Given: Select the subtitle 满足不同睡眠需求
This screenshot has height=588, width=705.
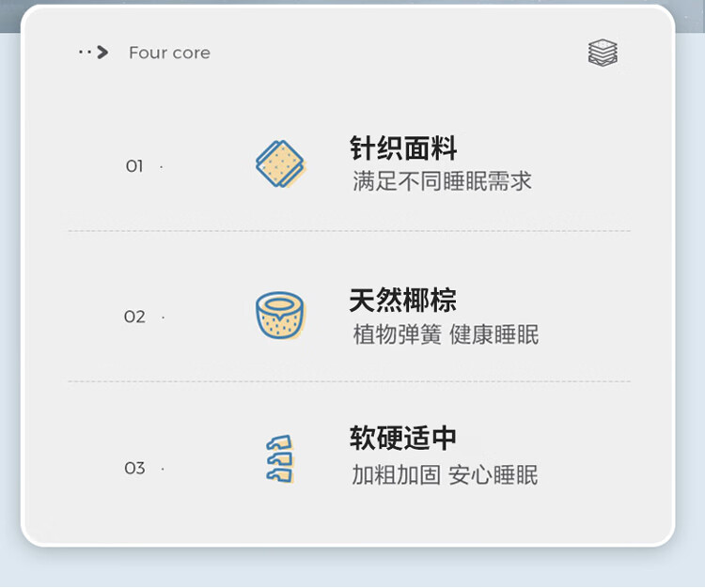Looking at the screenshot, I should click(x=442, y=181).
